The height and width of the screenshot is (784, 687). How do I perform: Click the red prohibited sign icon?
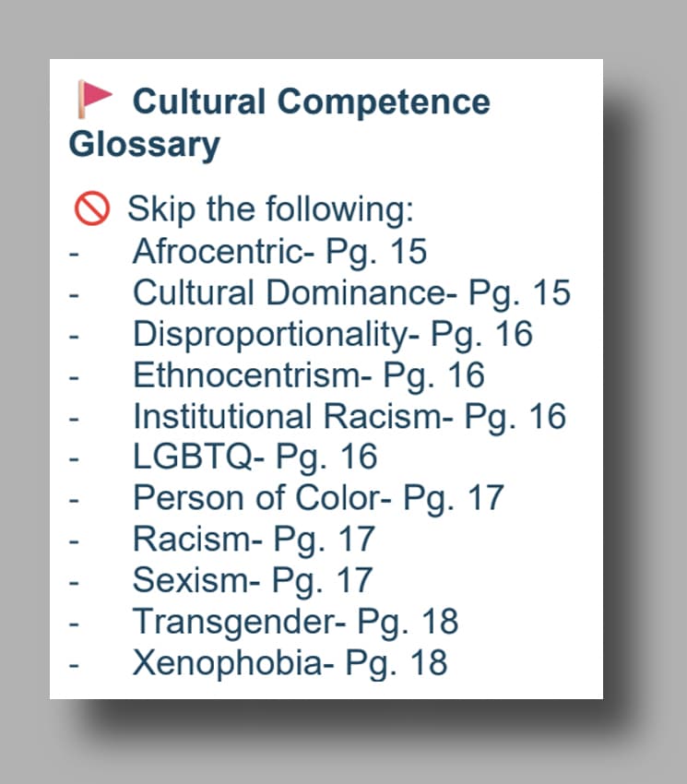click(92, 209)
